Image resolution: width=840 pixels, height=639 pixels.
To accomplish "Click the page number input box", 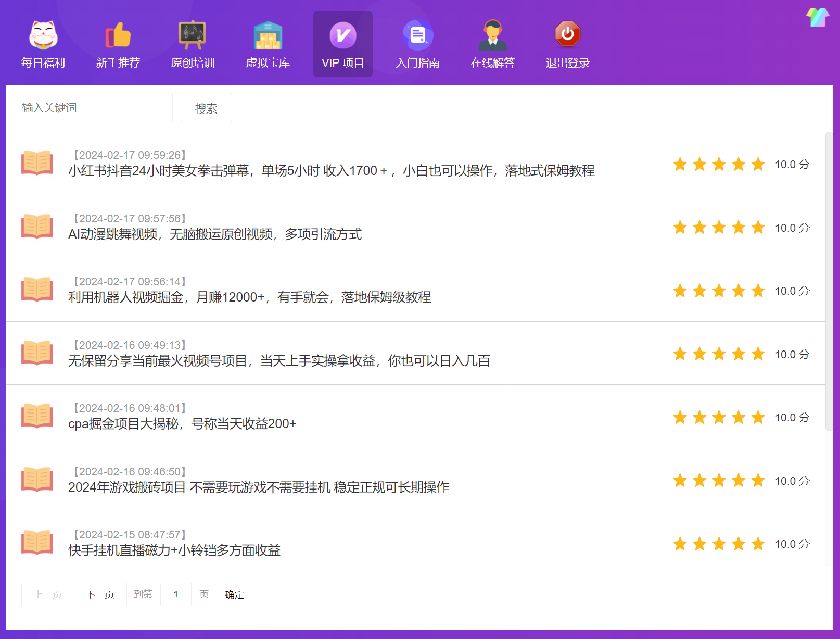I will tap(176, 594).
